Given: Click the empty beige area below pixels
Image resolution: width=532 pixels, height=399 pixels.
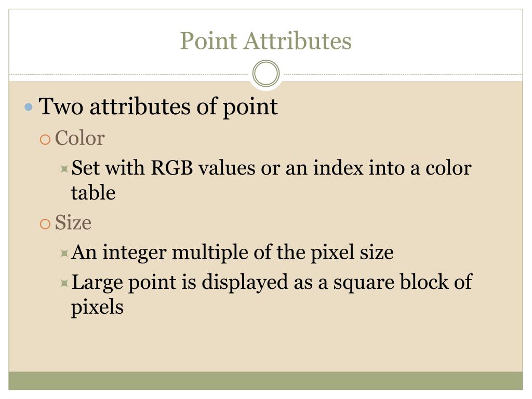Looking at the screenshot, I should 265,344.
